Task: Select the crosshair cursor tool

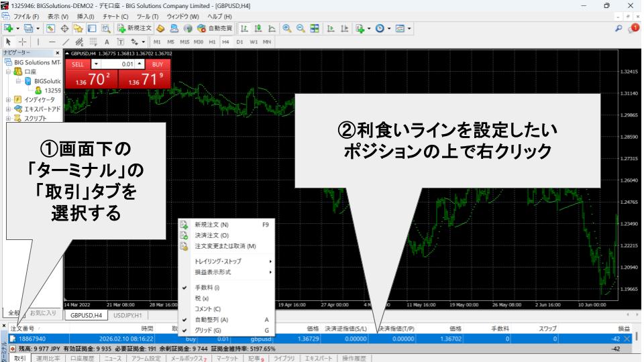Action: [x=21, y=42]
